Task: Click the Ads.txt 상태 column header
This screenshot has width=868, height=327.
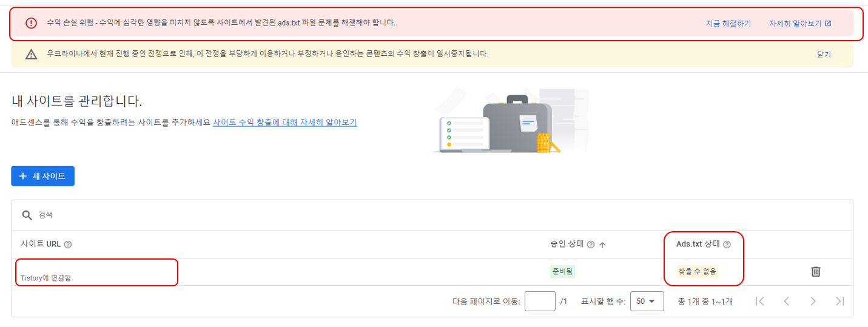Action: tap(698, 244)
